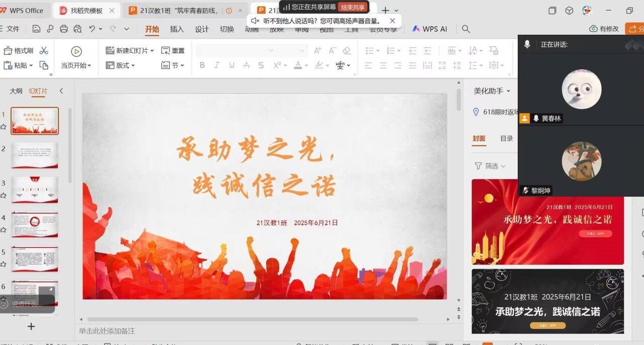The image size is (644, 345).
Task: Click the Save icon in quick toolbar
Action: coord(36,29)
